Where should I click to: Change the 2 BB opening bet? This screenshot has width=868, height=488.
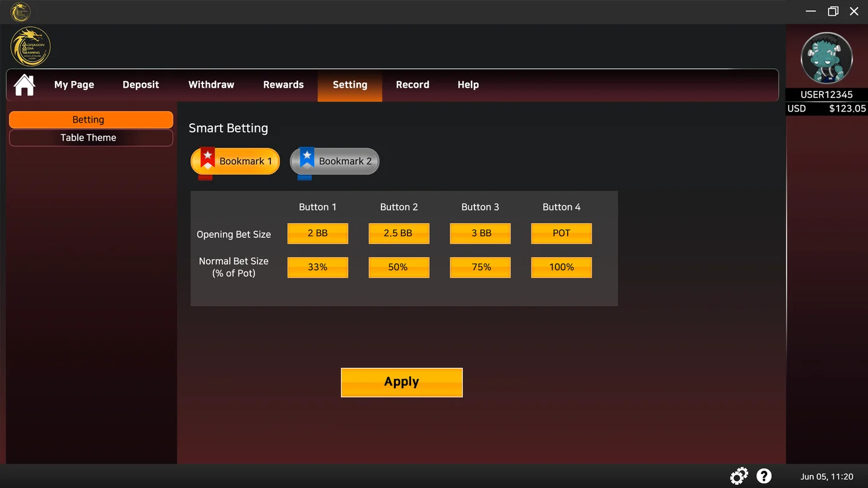click(x=318, y=233)
